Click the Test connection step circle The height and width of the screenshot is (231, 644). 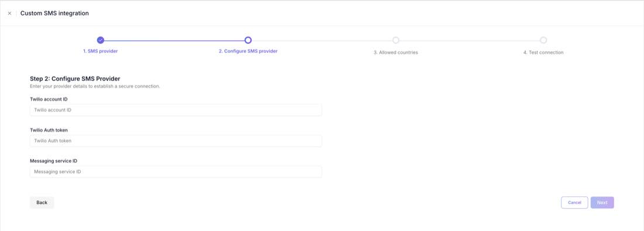pos(543,40)
